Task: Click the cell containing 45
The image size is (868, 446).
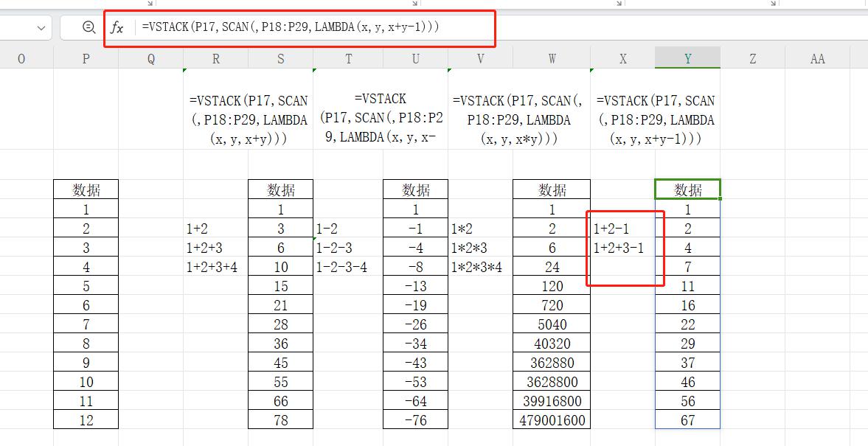Action: [281, 363]
